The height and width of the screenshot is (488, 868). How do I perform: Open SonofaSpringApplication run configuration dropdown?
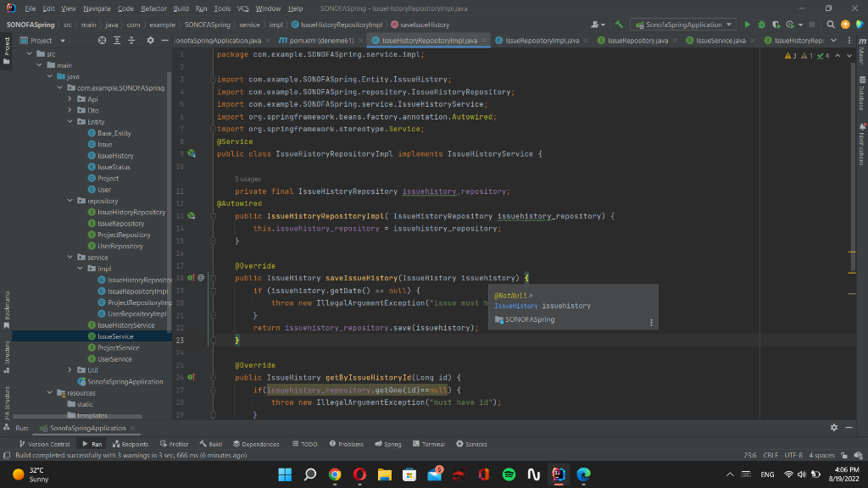pos(685,25)
